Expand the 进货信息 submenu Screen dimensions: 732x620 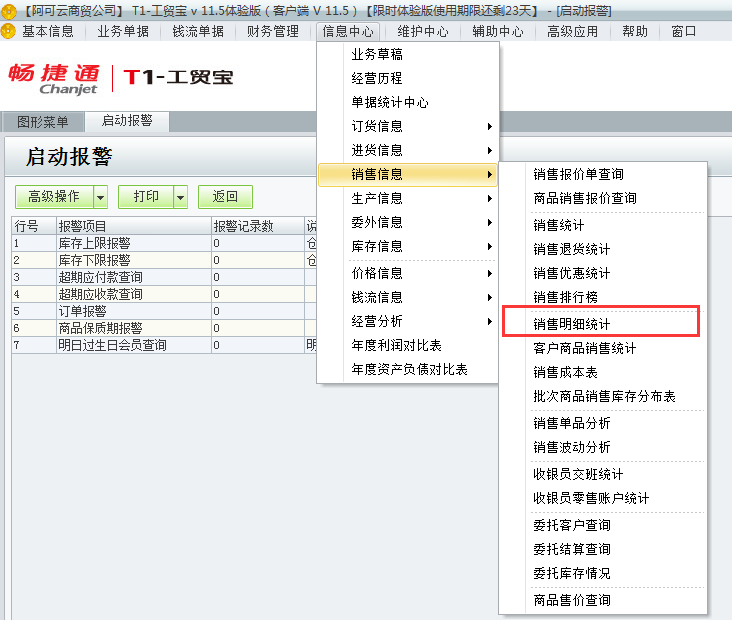tap(407, 150)
